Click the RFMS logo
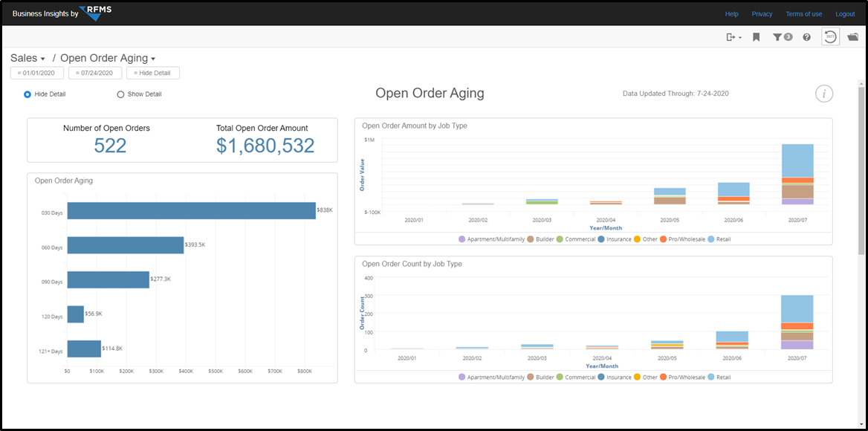The height and width of the screenshot is (431, 868). (94, 13)
